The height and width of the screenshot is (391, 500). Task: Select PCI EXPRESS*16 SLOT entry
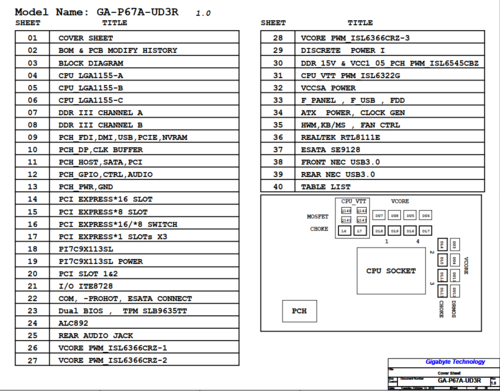[127, 199]
